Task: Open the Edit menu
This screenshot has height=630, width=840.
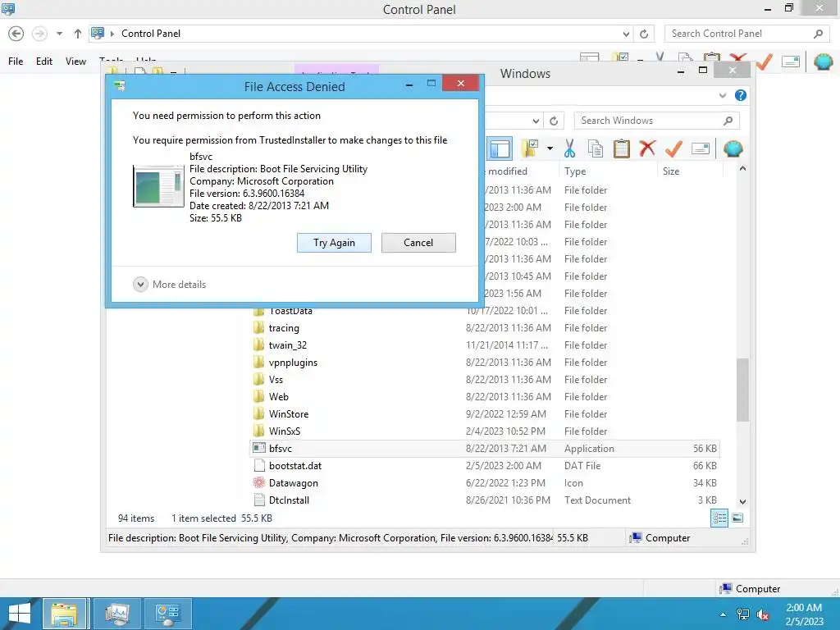Action: pos(44,62)
